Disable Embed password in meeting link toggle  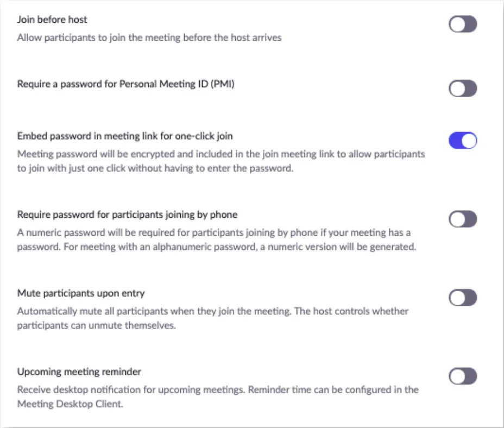point(463,141)
